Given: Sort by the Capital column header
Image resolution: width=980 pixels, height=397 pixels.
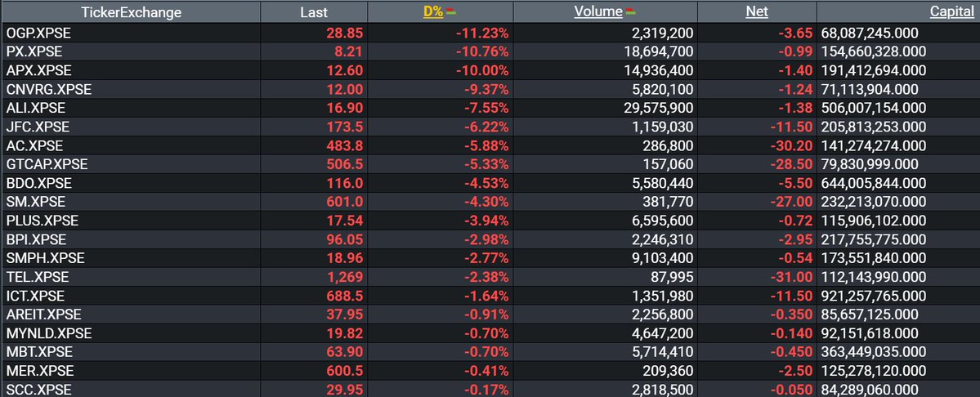Looking at the screenshot, I should coord(951,12).
